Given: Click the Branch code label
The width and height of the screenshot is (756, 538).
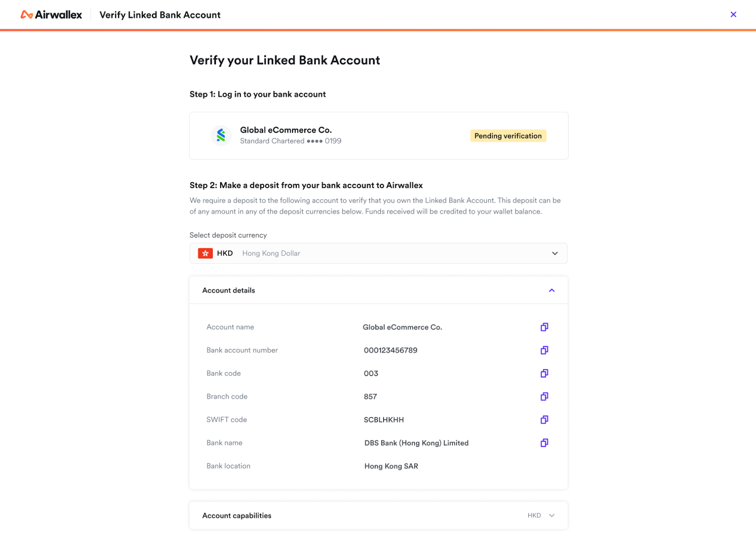Looking at the screenshot, I should (x=227, y=396).
